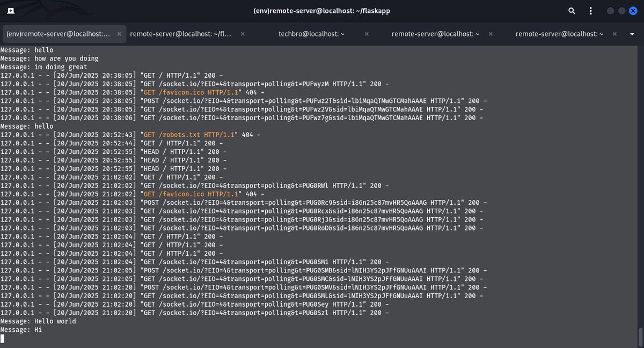Open the three-dot main menu
Viewport: 644px width, 348px height.
click(591, 11)
